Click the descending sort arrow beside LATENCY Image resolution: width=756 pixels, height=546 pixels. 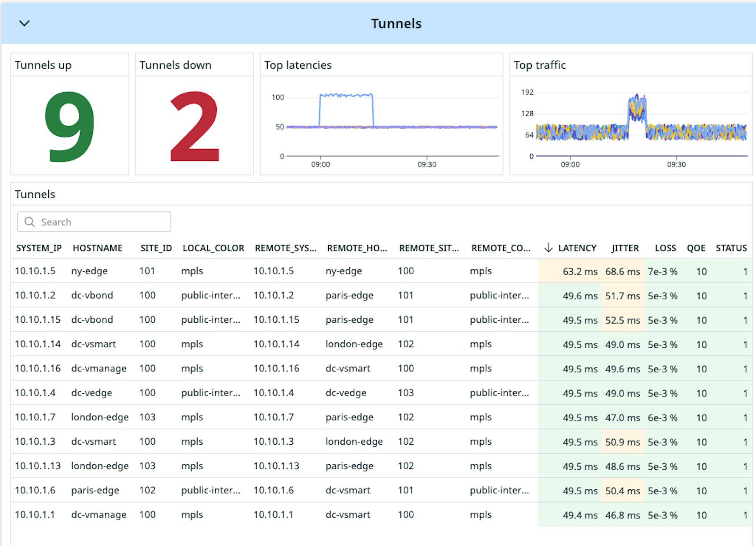tap(548, 248)
